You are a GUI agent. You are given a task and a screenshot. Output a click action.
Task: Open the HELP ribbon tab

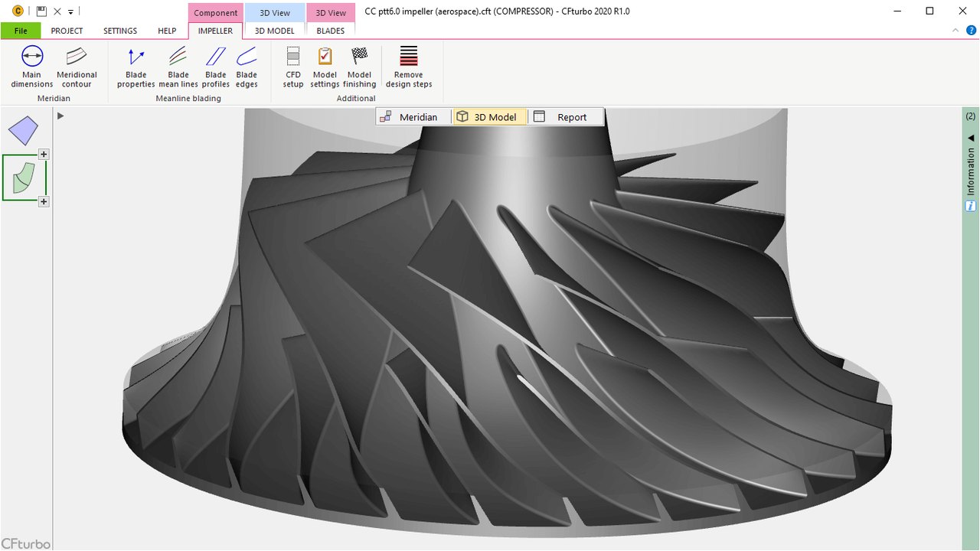pyautogui.click(x=167, y=31)
